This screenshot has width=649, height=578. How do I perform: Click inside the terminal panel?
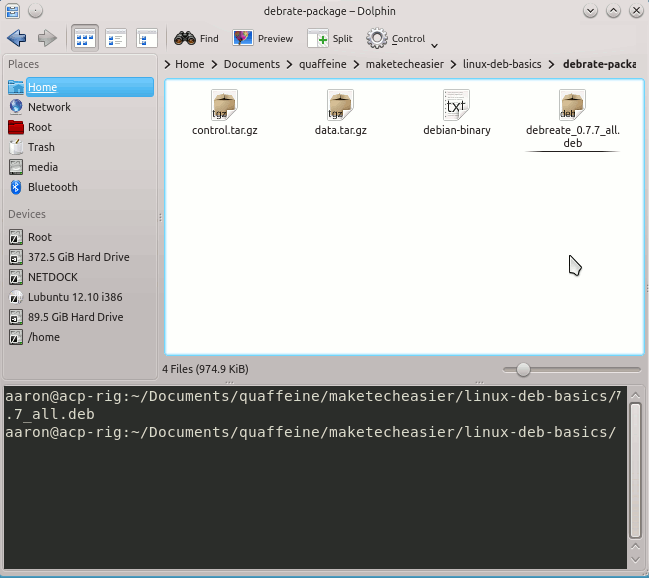pos(315,477)
